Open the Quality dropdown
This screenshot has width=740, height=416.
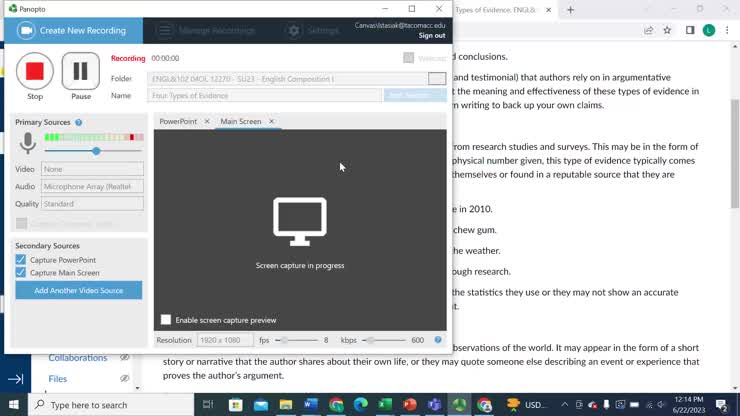pyautogui.click(x=92, y=204)
